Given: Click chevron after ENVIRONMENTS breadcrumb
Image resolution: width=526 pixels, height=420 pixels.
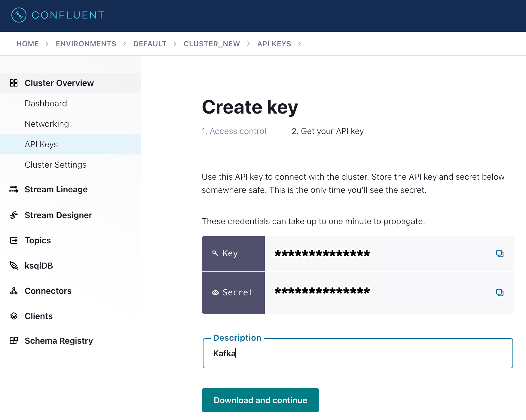Looking at the screenshot, I should pos(125,44).
